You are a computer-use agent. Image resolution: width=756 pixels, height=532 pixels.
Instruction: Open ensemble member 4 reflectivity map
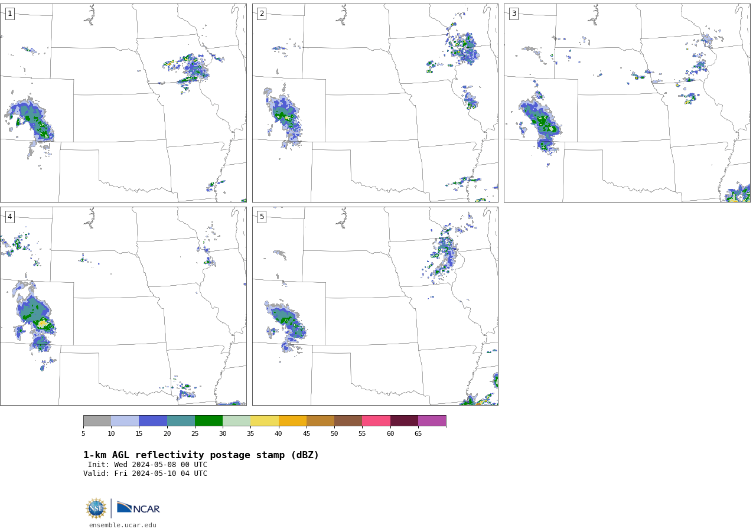[123, 306]
